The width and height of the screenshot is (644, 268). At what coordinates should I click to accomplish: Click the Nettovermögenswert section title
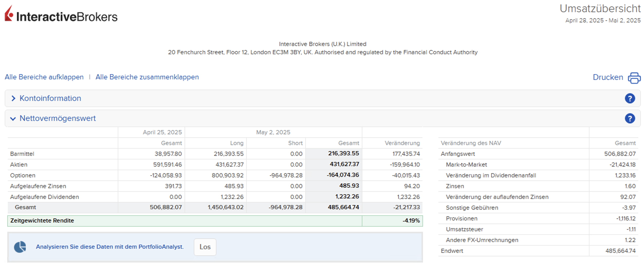click(x=58, y=118)
